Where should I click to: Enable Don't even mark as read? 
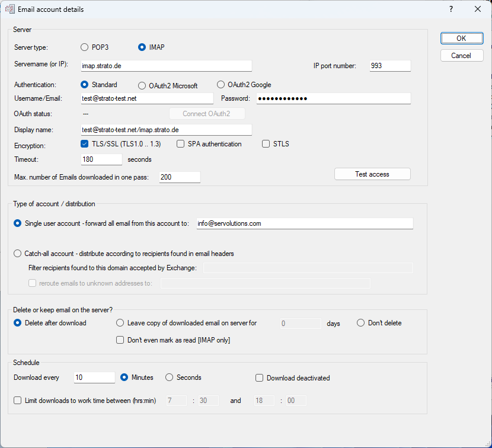[x=120, y=340]
